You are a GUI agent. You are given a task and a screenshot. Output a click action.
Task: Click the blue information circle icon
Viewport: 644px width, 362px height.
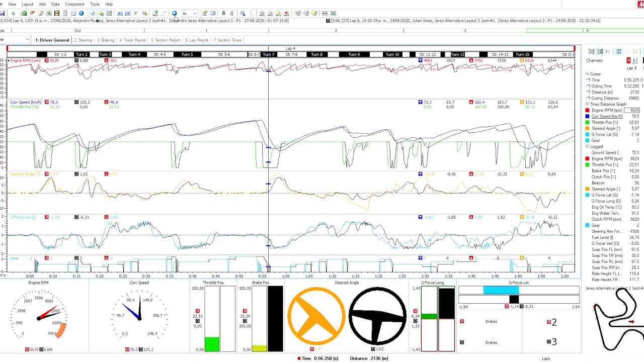[81, 13]
